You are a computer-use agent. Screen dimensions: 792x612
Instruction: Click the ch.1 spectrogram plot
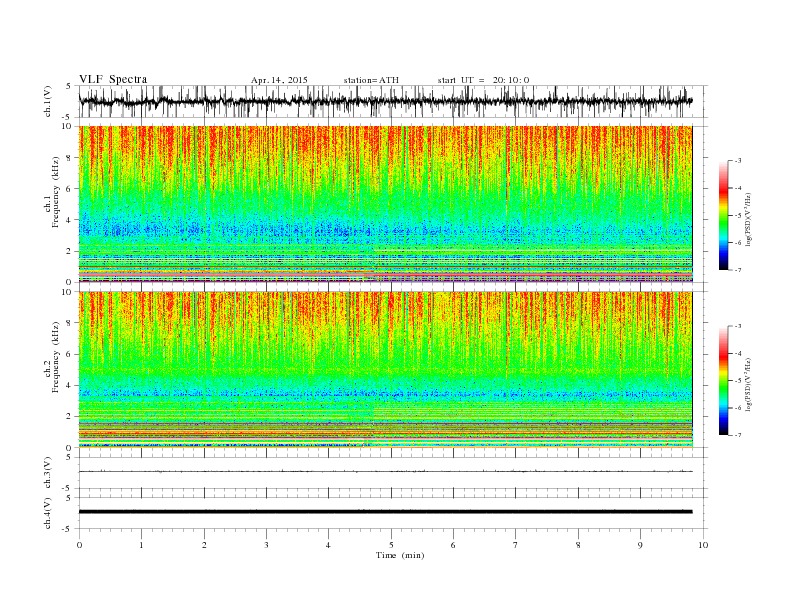pos(386,204)
